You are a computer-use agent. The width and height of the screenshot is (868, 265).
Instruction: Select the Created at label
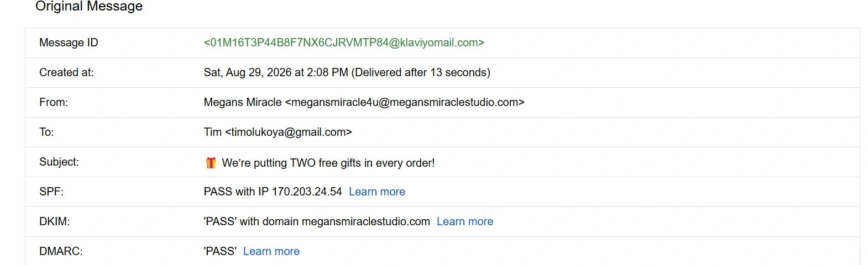pyautogui.click(x=66, y=72)
